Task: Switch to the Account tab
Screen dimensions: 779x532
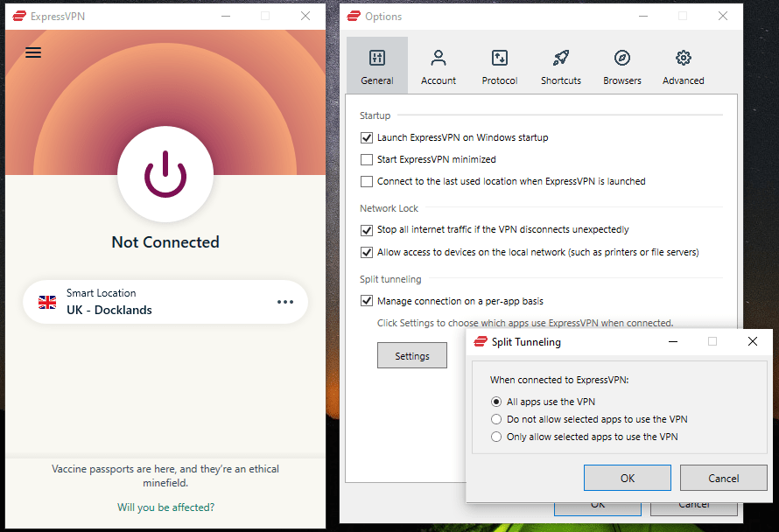Action: tap(439, 66)
